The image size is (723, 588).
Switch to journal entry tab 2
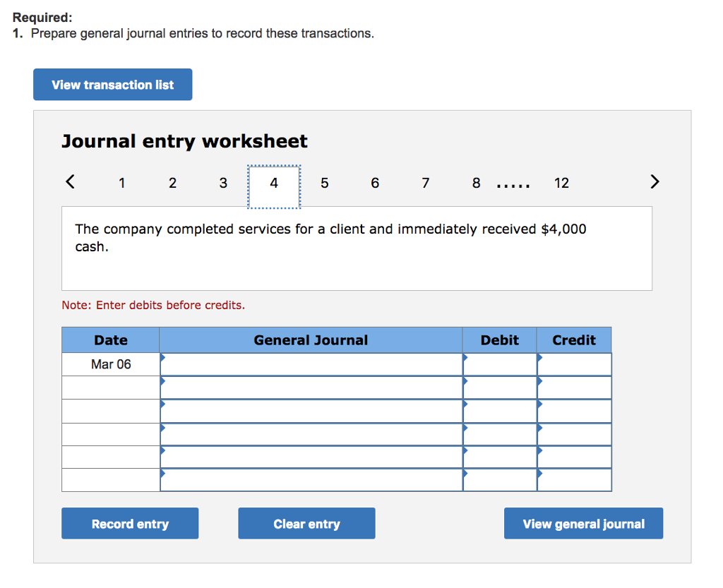pyautogui.click(x=172, y=183)
